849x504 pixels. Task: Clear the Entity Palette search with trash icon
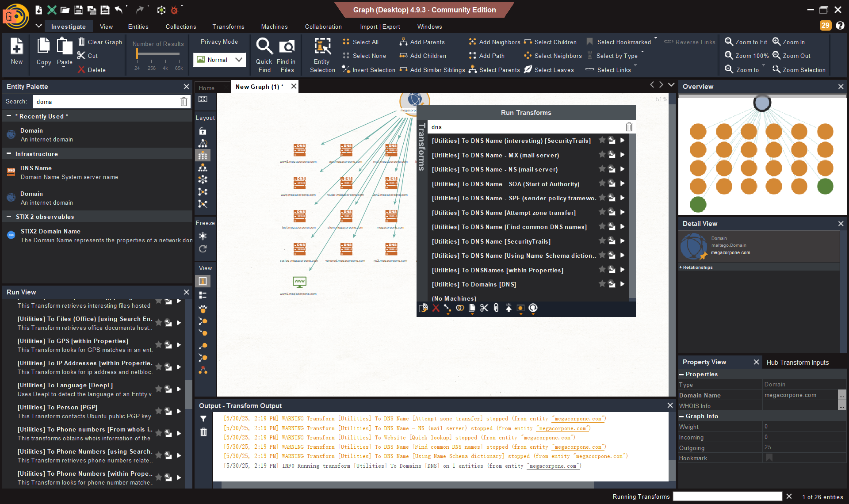point(184,102)
